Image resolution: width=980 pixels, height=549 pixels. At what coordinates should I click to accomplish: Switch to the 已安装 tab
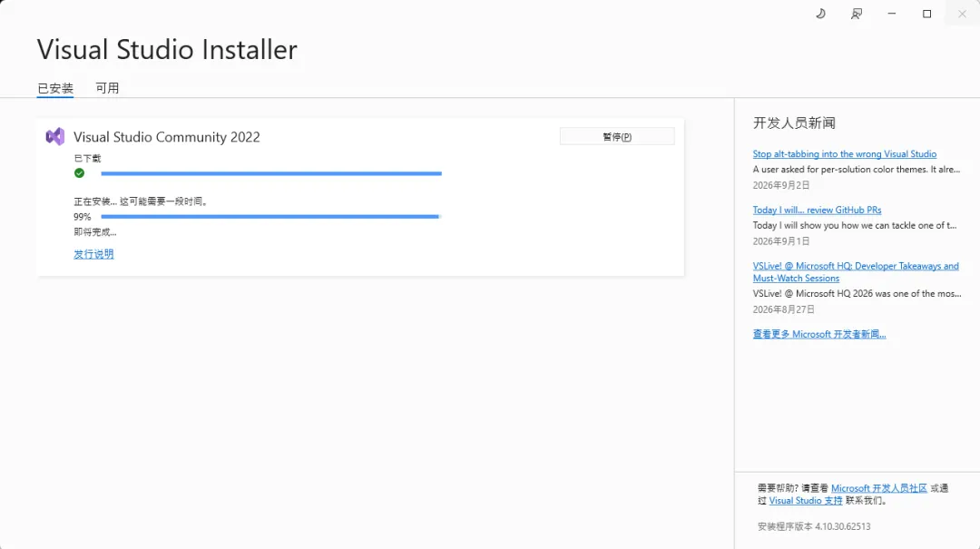(55, 88)
